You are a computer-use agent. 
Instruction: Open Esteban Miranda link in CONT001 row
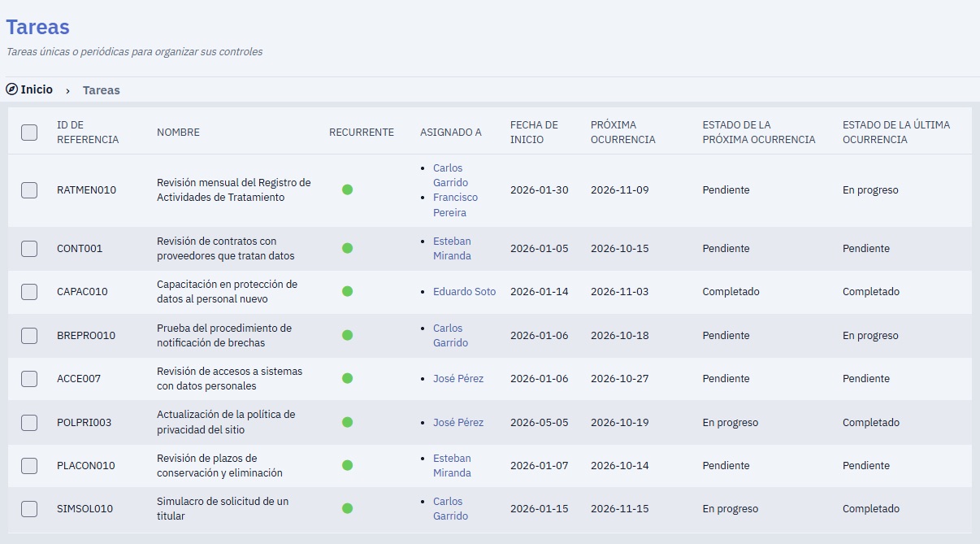(x=452, y=248)
